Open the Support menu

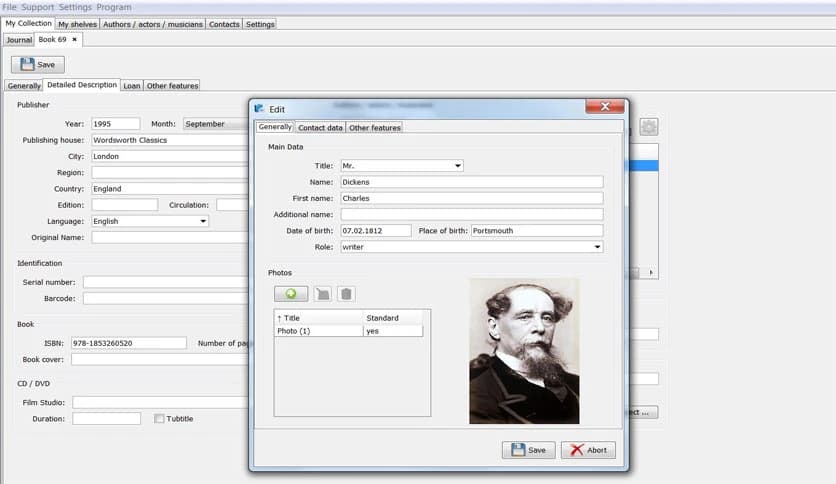[x=38, y=7]
